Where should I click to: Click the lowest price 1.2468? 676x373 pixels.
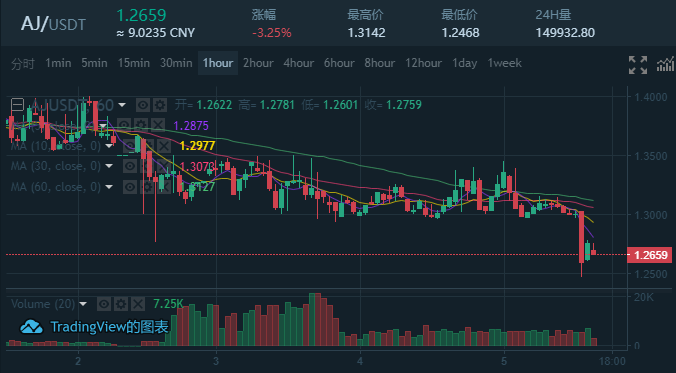460,33
